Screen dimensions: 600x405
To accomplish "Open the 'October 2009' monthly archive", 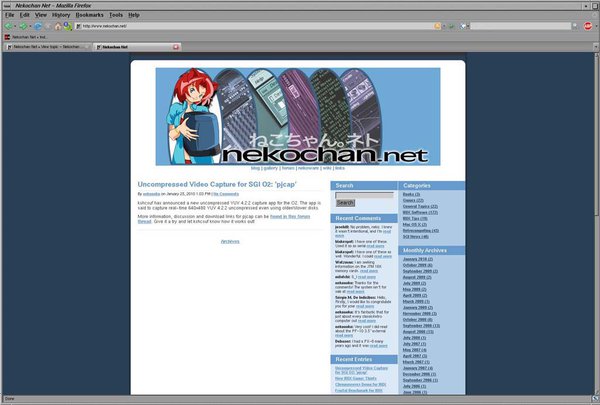I will (x=417, y=265).
